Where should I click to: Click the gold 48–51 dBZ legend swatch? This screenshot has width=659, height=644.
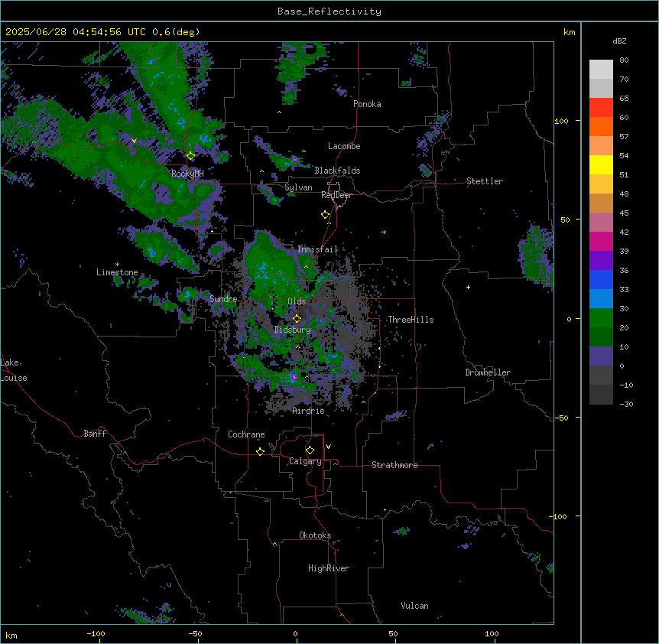(601, 184)
